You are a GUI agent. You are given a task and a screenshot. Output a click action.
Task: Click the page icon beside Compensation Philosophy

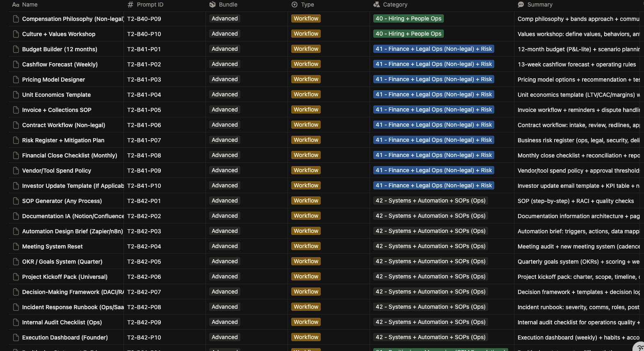pyautogui.click(x=16, y=19)
